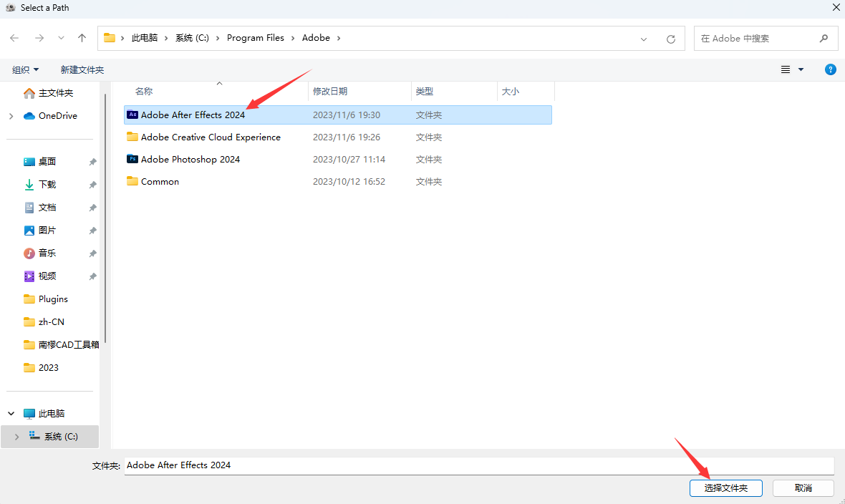Click the 文件夹 name input field
This screenshot has width=845, height=504.
pyautogui.click(x=479, y=466)
